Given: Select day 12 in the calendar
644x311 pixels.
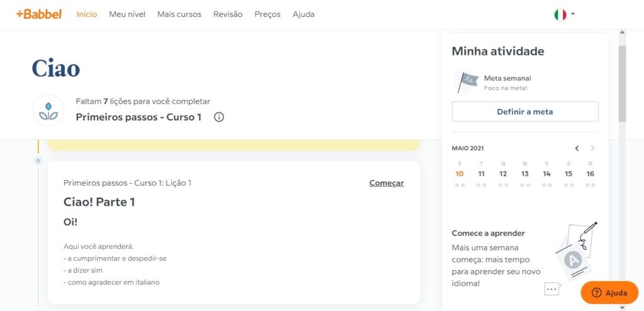Looking at the screenshot, I should click(x=503, y=174).
